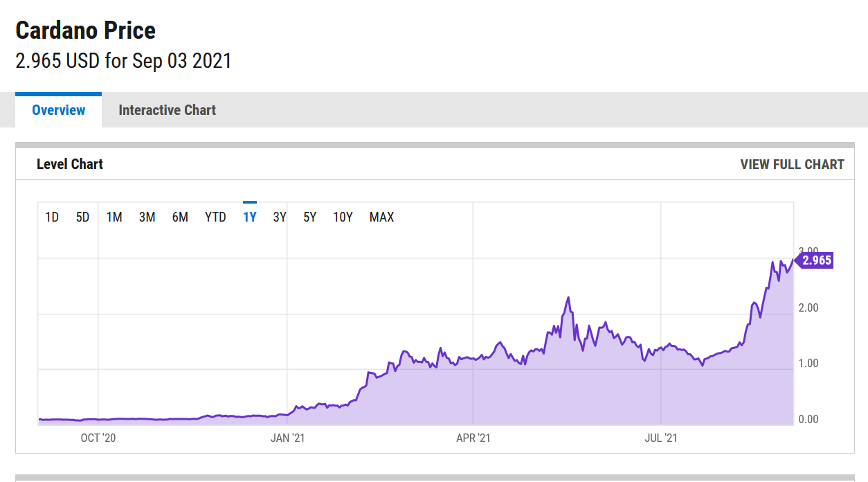
Task: Click the 1.00 y-axis label
Action: click(808, 363)
